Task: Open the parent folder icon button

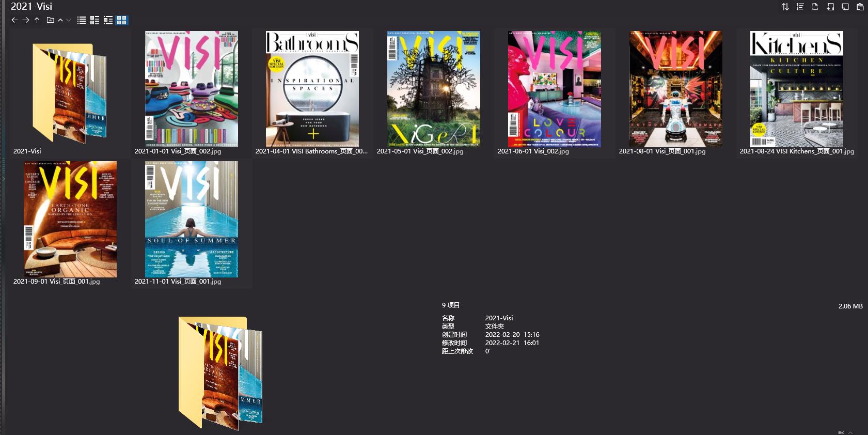Action: click(50, 20)
